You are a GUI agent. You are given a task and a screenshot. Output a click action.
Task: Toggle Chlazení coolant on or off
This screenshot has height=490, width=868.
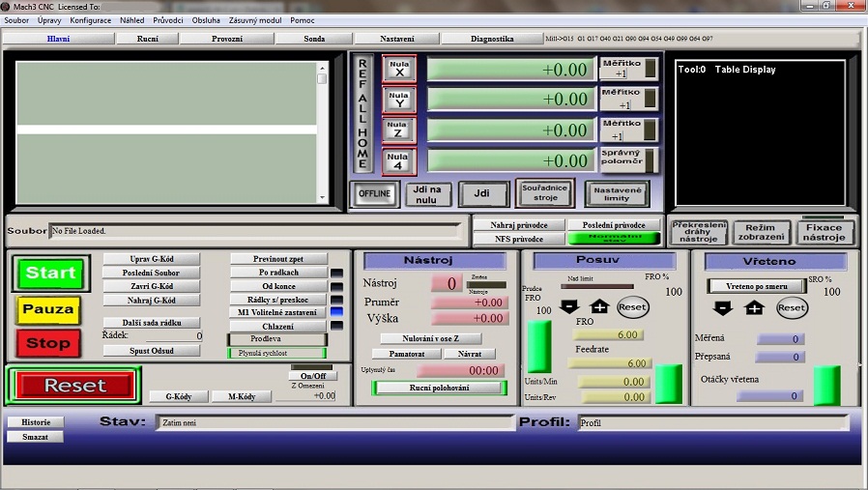(x=277, y=326)
